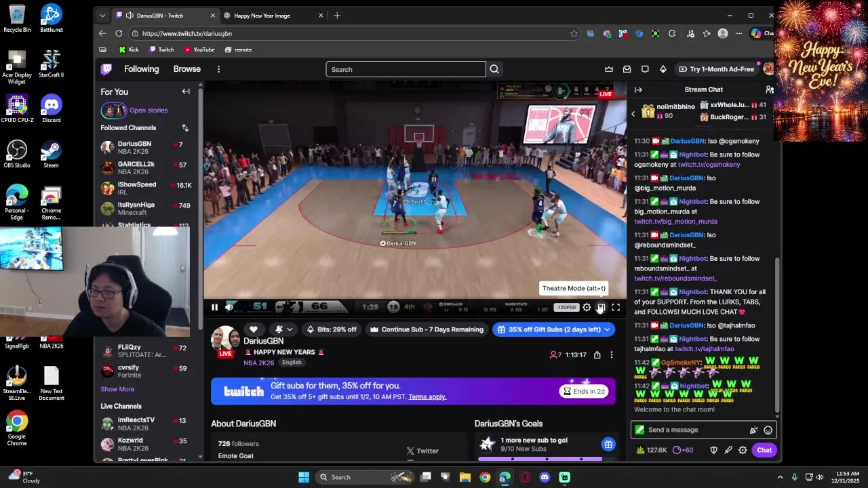Click the Twitch home logo icon

106,69
